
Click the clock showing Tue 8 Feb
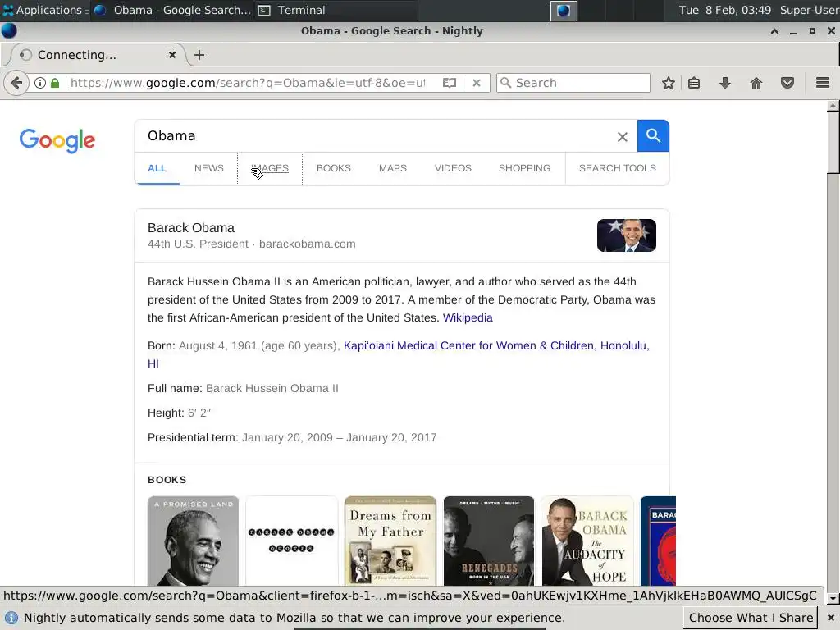click(725, 10)
